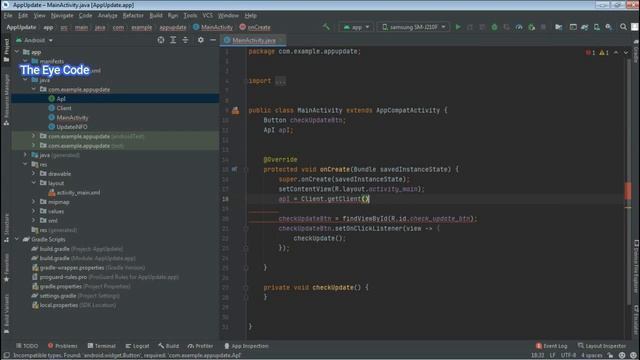Click the warning count indicator in editor
The height and width of the screenshot is (360, 640).
click(x=604, y=53)
